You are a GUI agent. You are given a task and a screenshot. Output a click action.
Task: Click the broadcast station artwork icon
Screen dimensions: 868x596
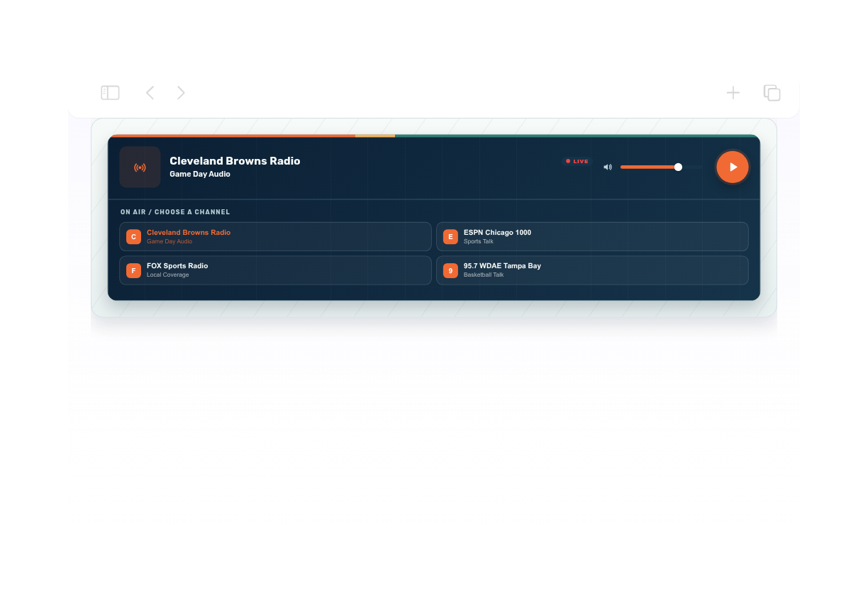pyautogui.click(x=140, y=167)
